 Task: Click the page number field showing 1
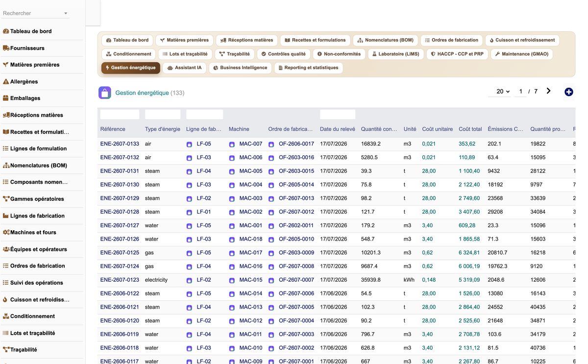[520, 92]
